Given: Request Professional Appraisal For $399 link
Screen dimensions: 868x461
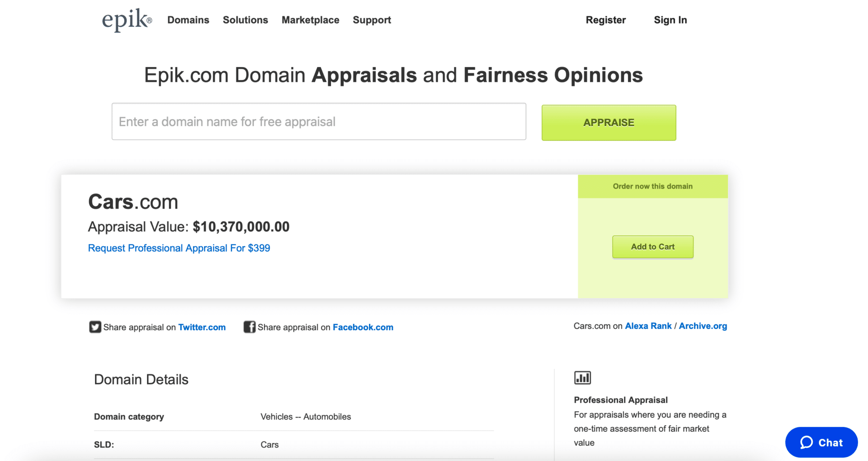Looking at the screenshot, I should 179,248.
